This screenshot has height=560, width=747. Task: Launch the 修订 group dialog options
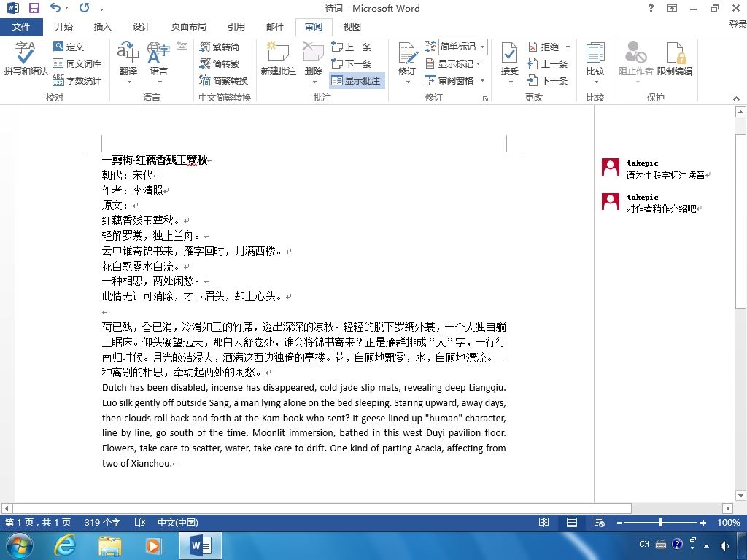click(485, 98)
